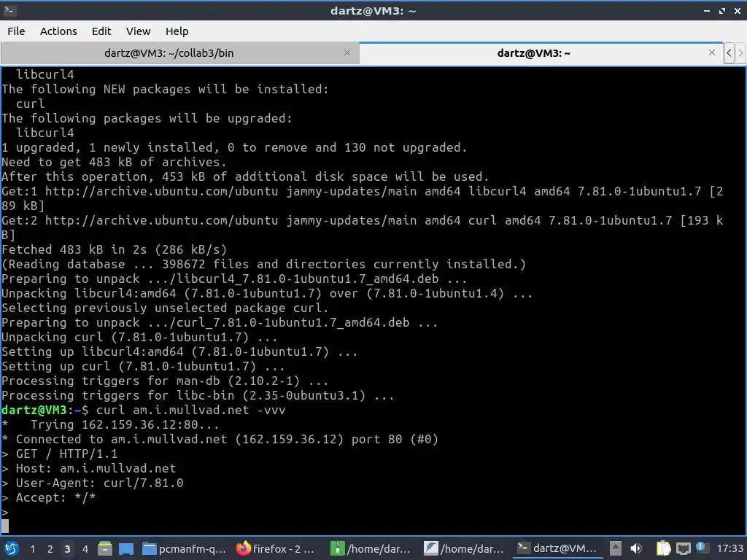Open the Actions menu
The width and height of the screenshot is (747, 560).
coord(58,31)
